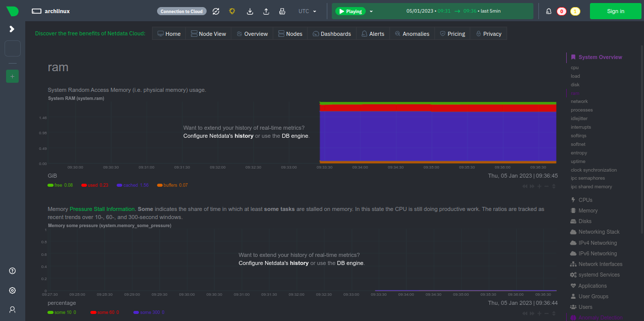The image size is (644, 321).
Task: Click the lightbulb news icon
Action: click(x=232, y=11)
